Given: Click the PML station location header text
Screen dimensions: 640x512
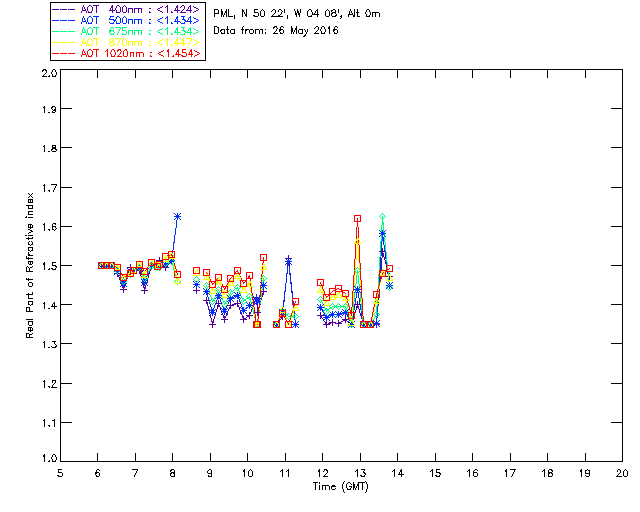Looking at the screenshot, I should pos(297,13).
